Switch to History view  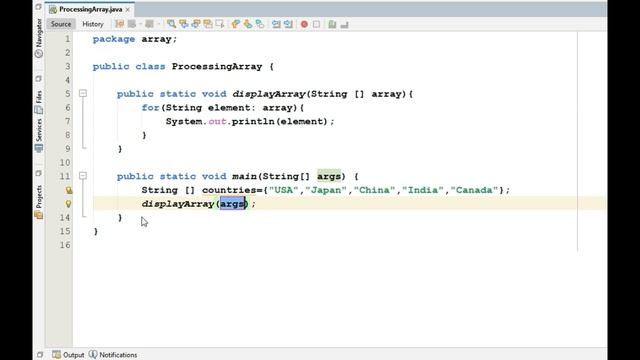93,24
